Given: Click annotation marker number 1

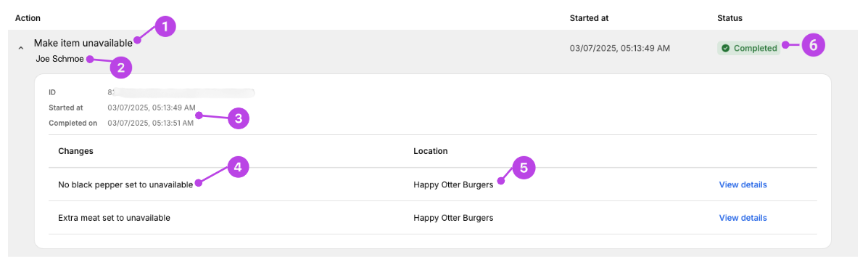Looking at the screenshot, I should pyautogui.click(x=165, y=27).
